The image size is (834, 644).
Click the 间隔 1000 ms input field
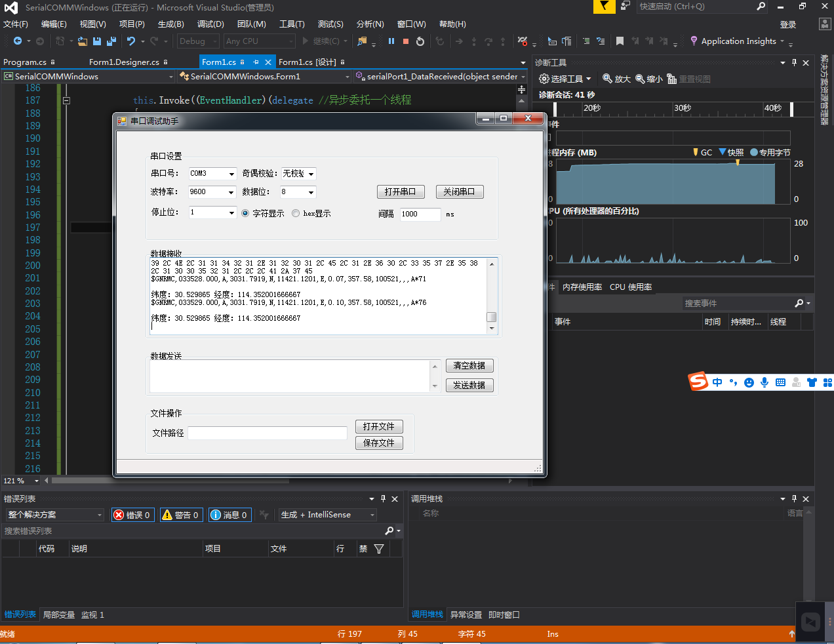coord(420,214)
